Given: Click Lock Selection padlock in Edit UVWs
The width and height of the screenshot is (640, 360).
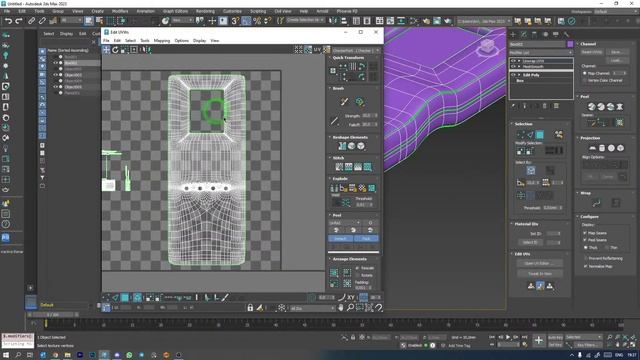Looking at the screenshot, I should pyautogui.click(x=250, y=308).
